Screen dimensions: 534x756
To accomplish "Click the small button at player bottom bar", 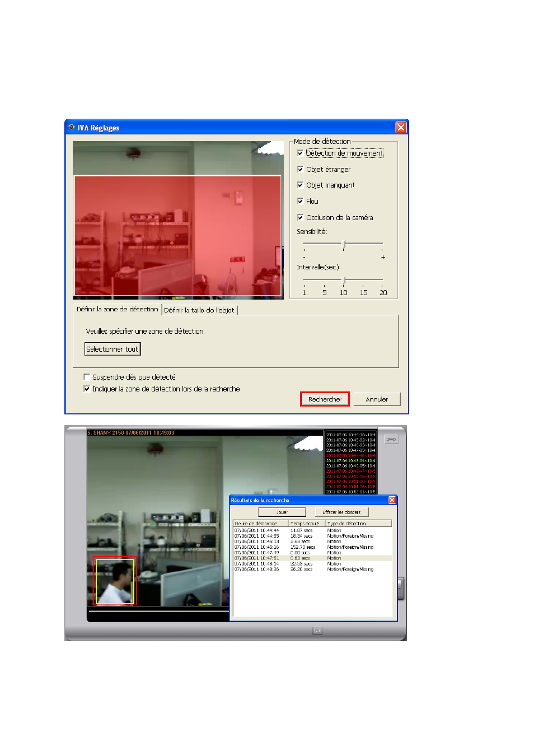I will [x=317, y=631].
